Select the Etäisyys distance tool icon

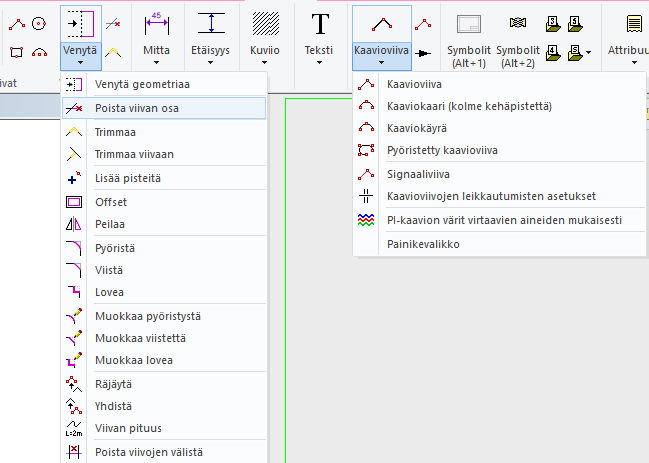click(x=211, y=24)
